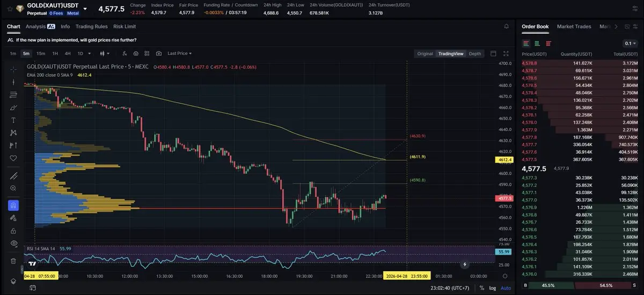The height and width of the screenshot is (295, 644).
Task: Select the crosshair cursor tool
Action: pyautogui.click(x=13, y=69)
